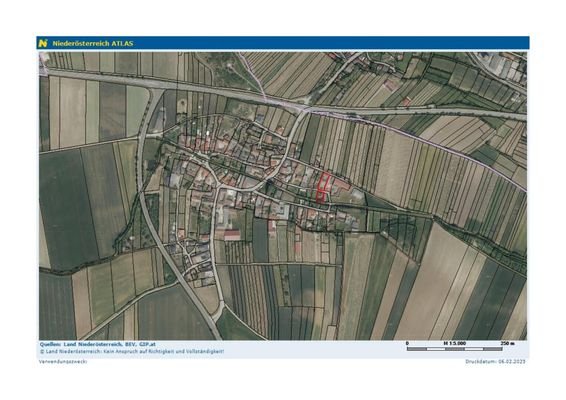Click the Verwendungszweck label

(63, 361)
